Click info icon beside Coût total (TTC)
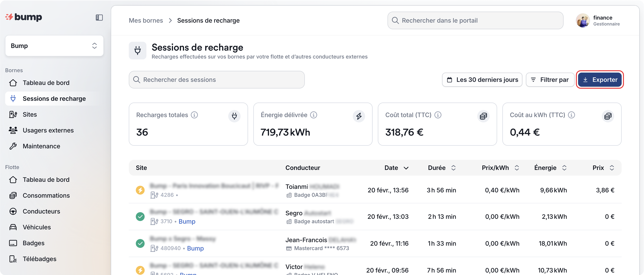 tap(438, 115)
